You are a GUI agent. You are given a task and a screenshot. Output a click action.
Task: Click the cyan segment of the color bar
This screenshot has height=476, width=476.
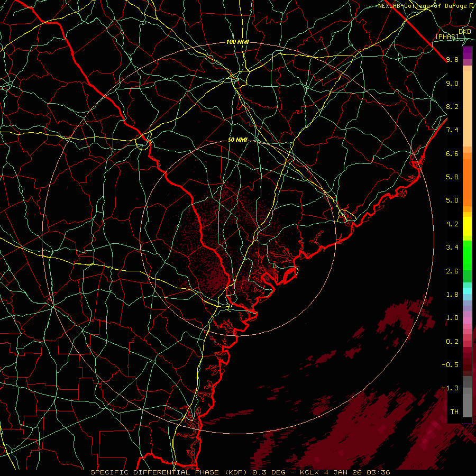pos(467,290)
